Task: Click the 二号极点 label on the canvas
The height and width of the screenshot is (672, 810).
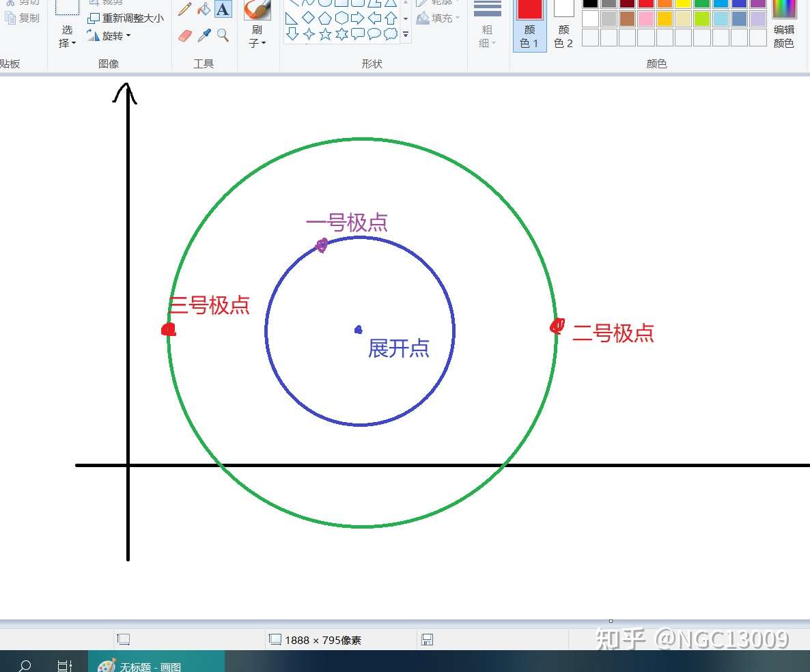Action: pyautogui.click(x=613, y=333)
